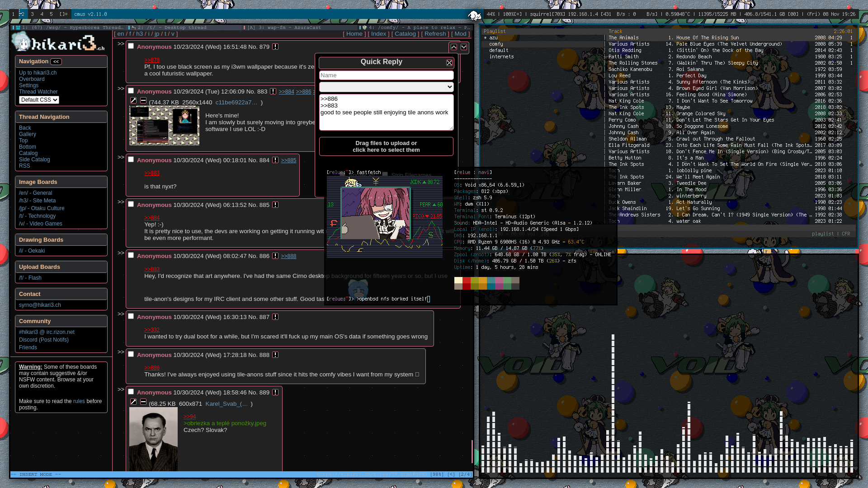868x488 pixels.
Task: Tick the checkbox on post No. 884
Action: [x=131, y=160]
